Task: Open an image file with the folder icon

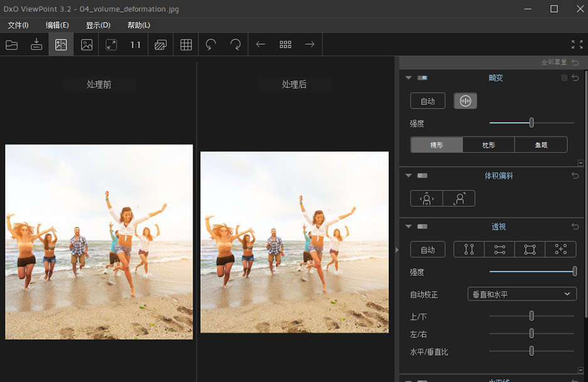Action: 12,45
